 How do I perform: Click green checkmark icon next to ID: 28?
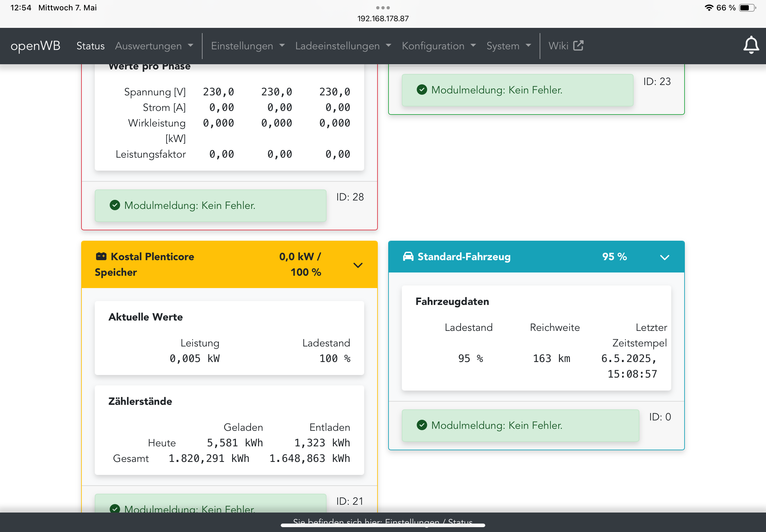pos(115,205)
